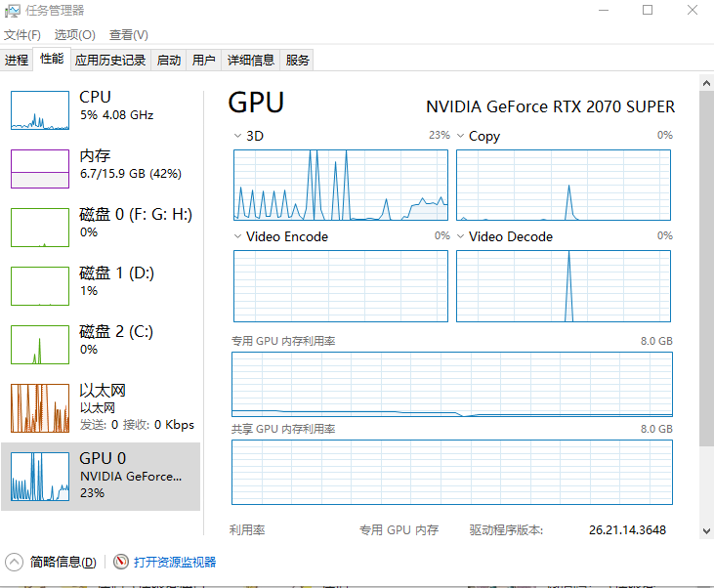Click 打开资源监视器 link
Screen dimensions: 714x588
point(175,562)
